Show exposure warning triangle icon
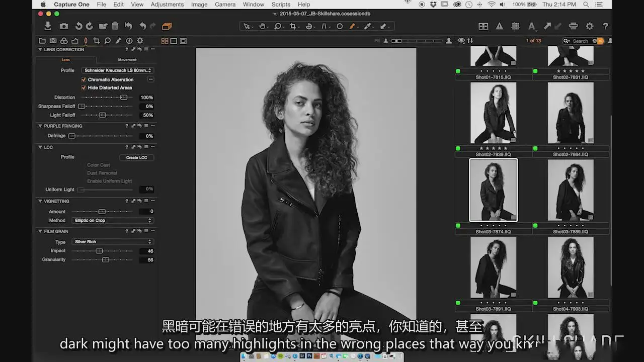Screen dimensions: 644x362 click(499, 26)
